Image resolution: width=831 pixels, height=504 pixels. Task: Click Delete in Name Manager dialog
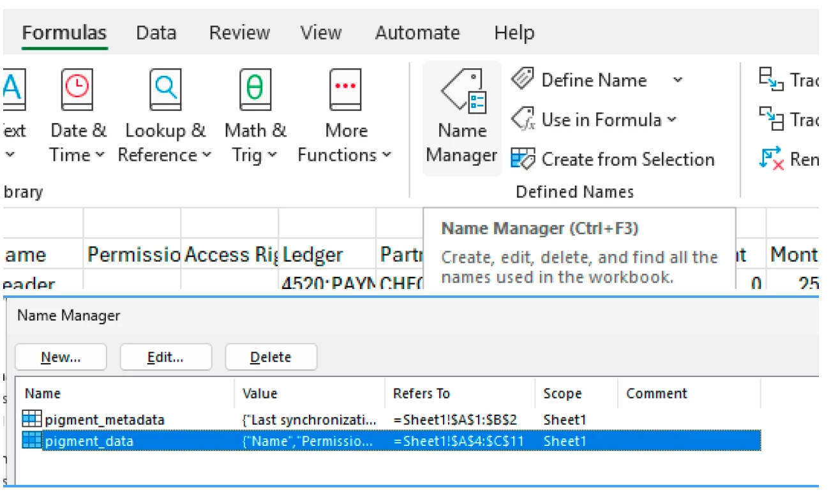(271, 357)
